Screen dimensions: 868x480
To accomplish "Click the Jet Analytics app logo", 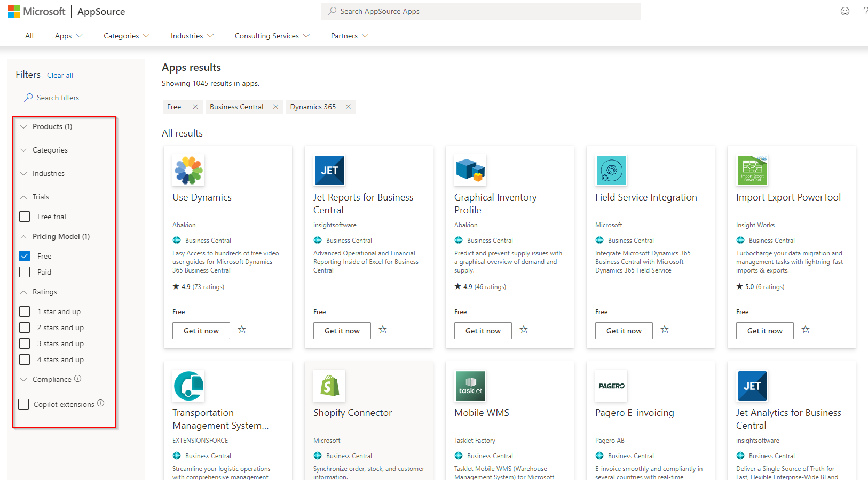I will [752, 386].
